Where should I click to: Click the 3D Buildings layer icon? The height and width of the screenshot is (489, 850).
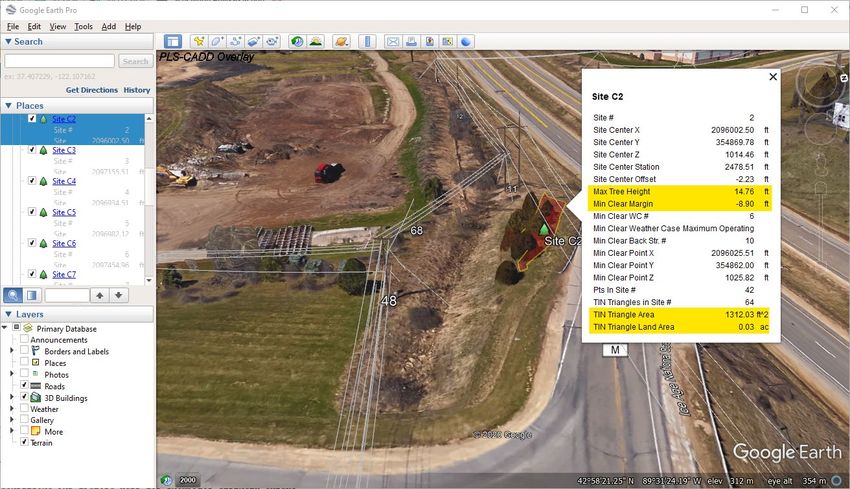pyautogui.click(x=35, y=397)
